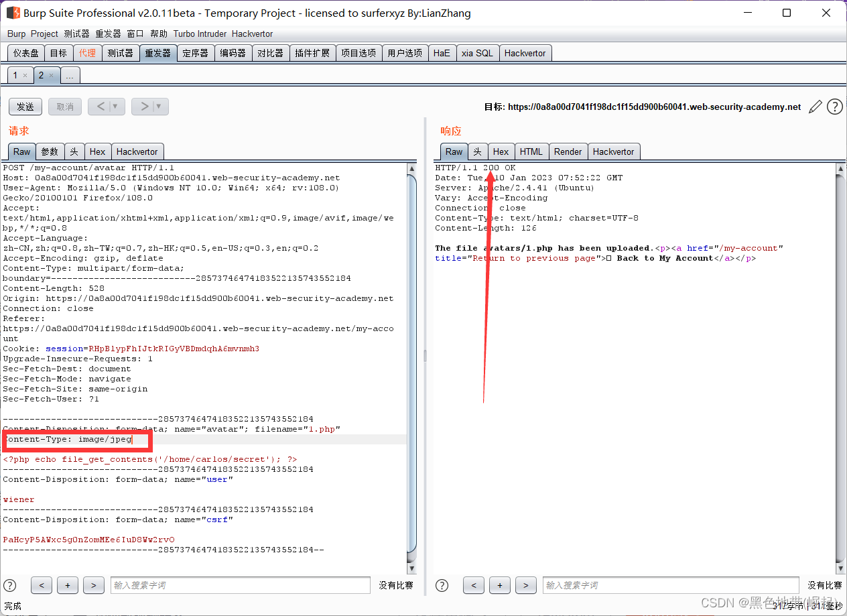
Task: Open the help icon next to target
Action: point(834,107)
